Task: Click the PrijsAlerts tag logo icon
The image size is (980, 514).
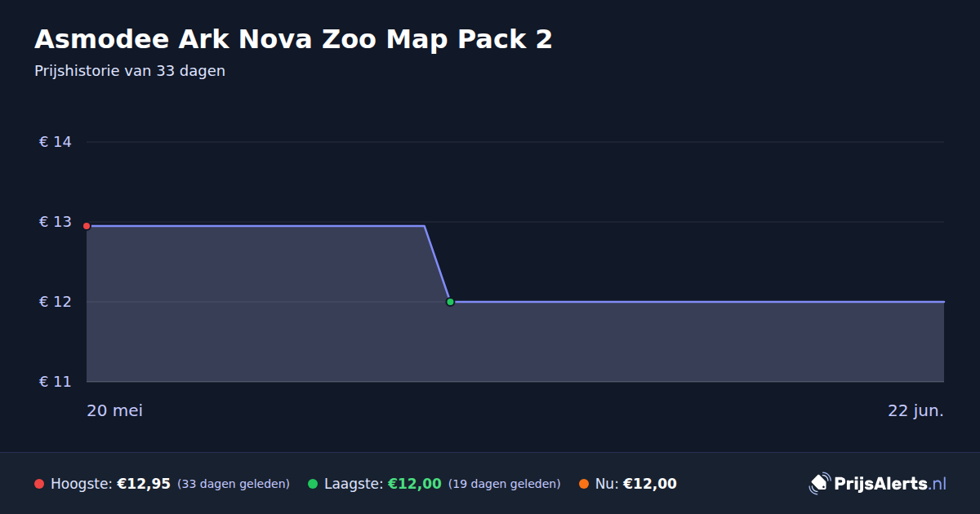Action: pos(819,484)
